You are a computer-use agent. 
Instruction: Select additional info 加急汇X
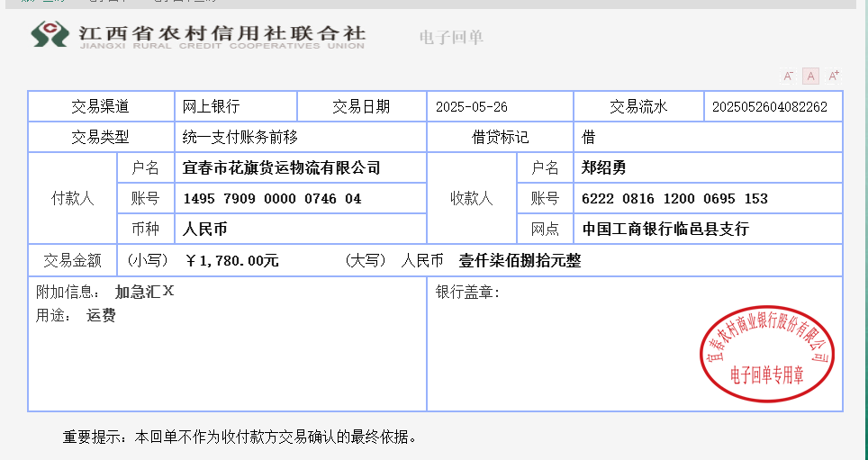pyautogui.click(x=144, y=292)
